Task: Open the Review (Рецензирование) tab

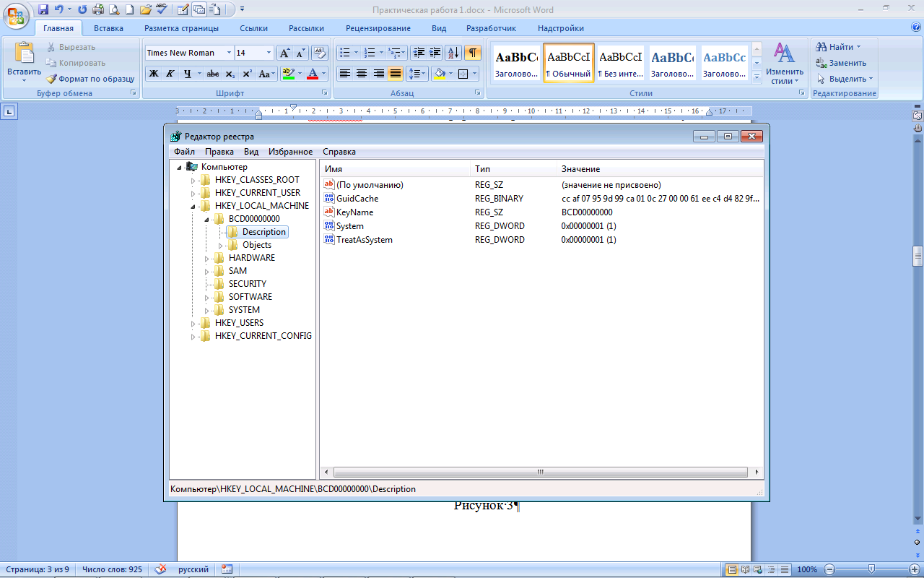Action: click(378, 28)
